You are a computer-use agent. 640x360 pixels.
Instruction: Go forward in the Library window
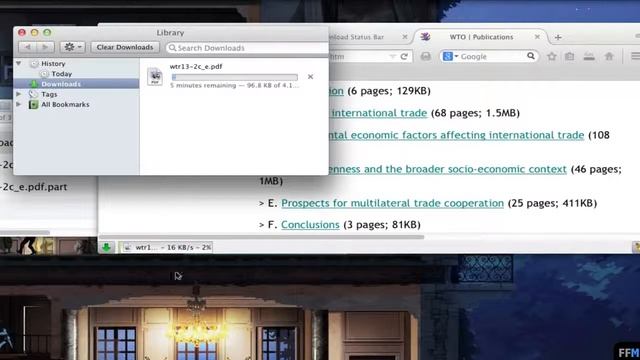point(45,47)
